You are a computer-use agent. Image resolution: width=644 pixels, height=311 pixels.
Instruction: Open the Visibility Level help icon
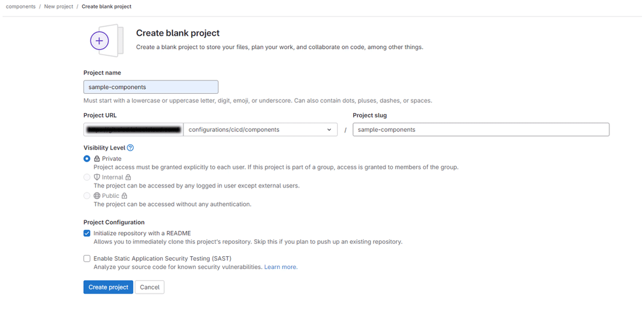point(130,148)
